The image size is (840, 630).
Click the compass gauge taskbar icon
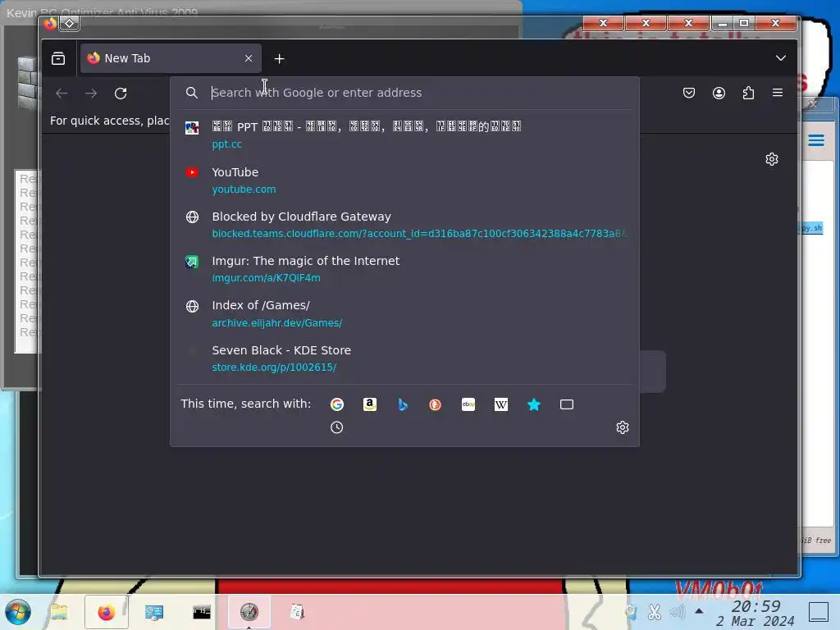249,612
